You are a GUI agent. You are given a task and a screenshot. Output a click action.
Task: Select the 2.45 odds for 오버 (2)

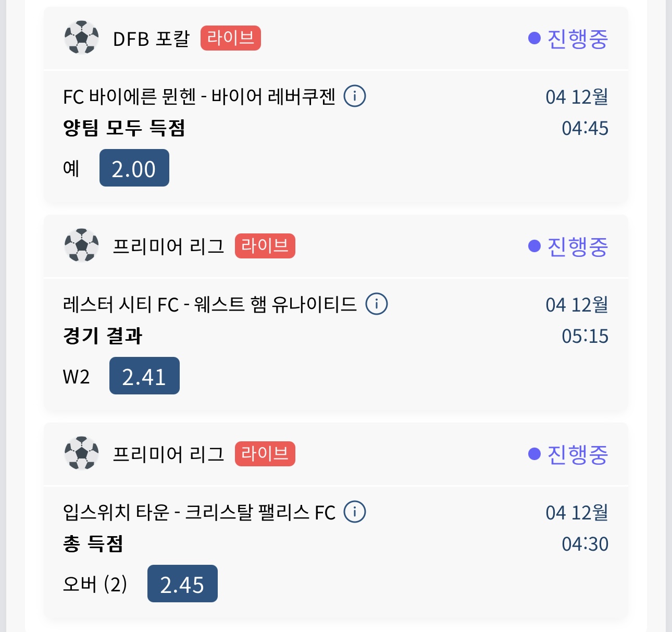(182, 584)
